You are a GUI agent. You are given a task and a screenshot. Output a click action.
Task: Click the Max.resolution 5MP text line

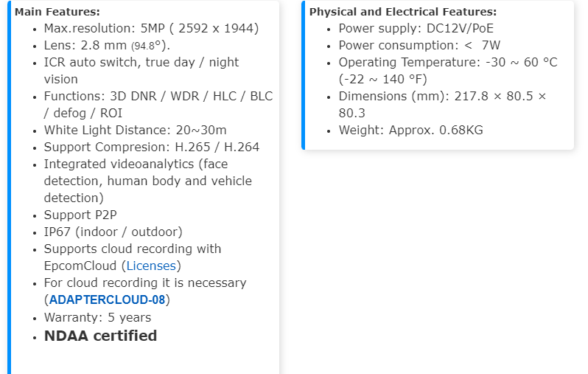coord(151,28)
